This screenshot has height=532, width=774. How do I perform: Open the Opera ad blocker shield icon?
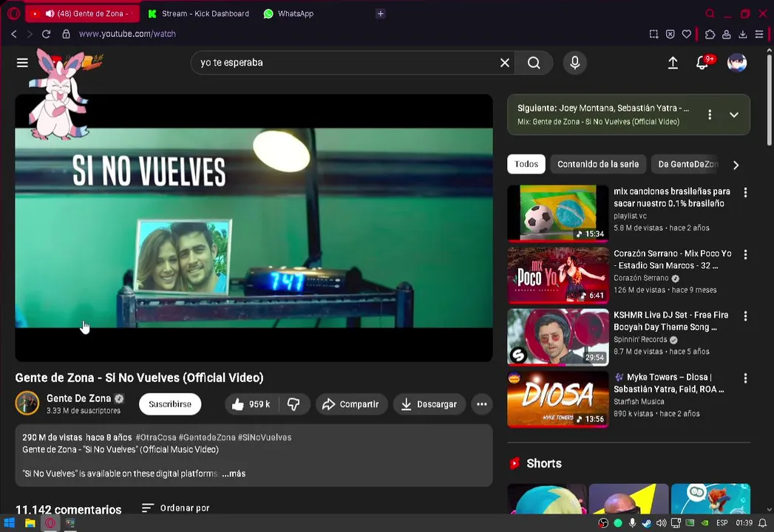pyautogui.click(x=670, y=34)
